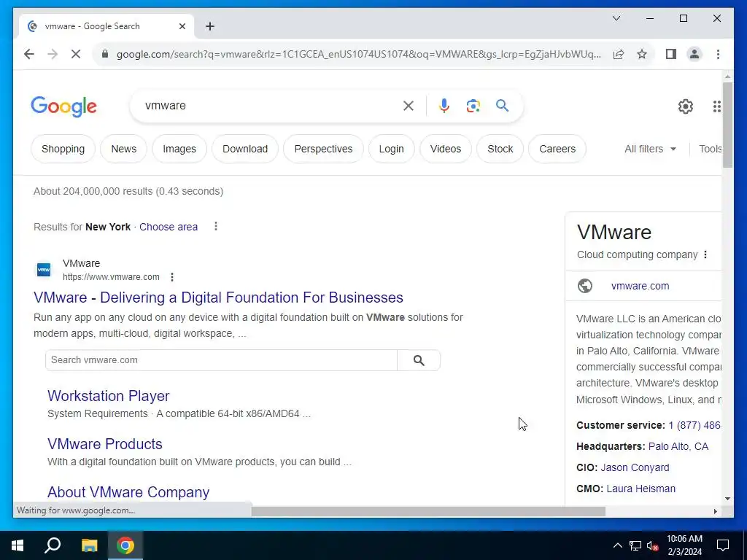Open Chrome side panel
Image resolution: width=747 pixels, height=560 pixels.
click(x=671, y=54)
